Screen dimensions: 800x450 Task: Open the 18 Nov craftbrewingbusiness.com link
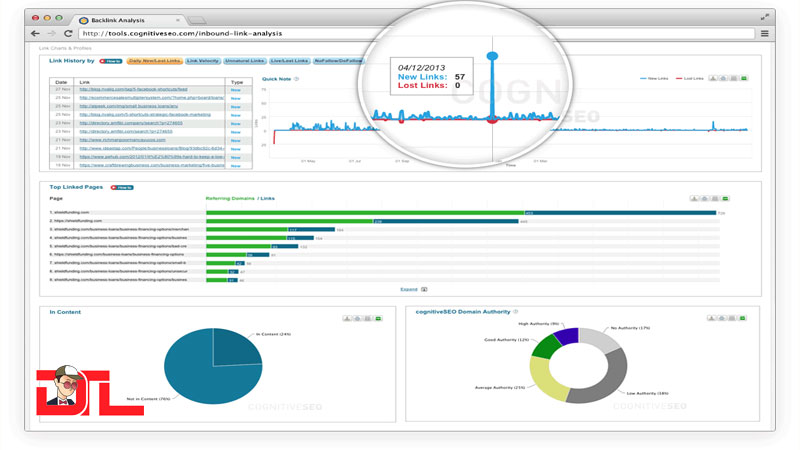pyautogui.click(x=152, y=165)
